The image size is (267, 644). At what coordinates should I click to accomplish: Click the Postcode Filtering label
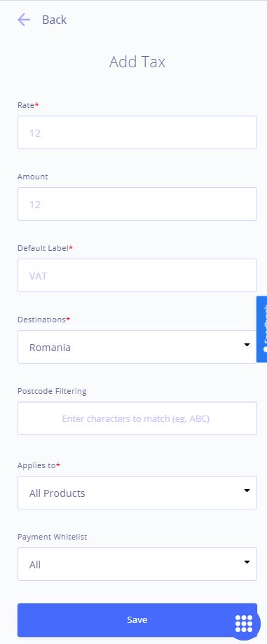tap(52, 391)
